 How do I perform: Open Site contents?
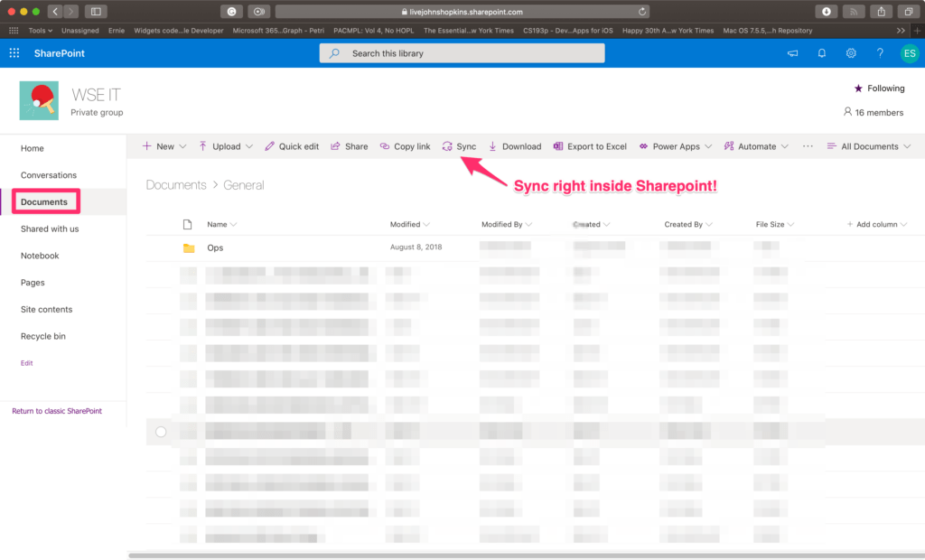[47, 309]
